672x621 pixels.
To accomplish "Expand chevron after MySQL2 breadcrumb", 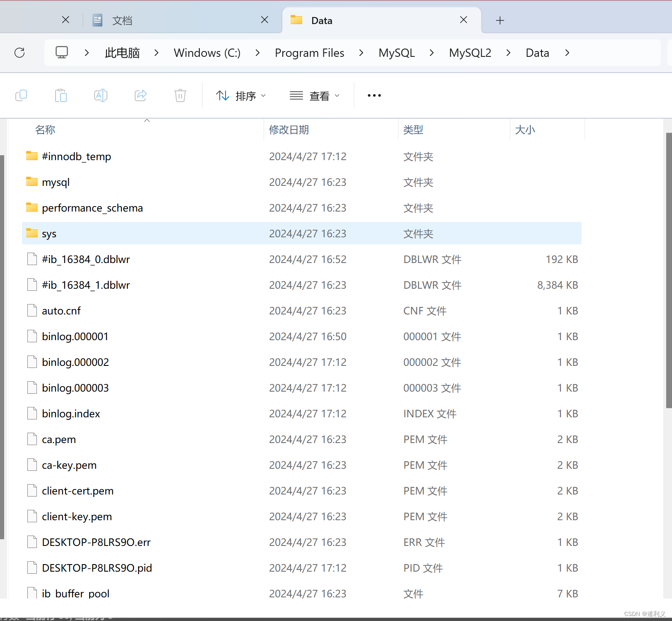I will click(x=508, y=53).
